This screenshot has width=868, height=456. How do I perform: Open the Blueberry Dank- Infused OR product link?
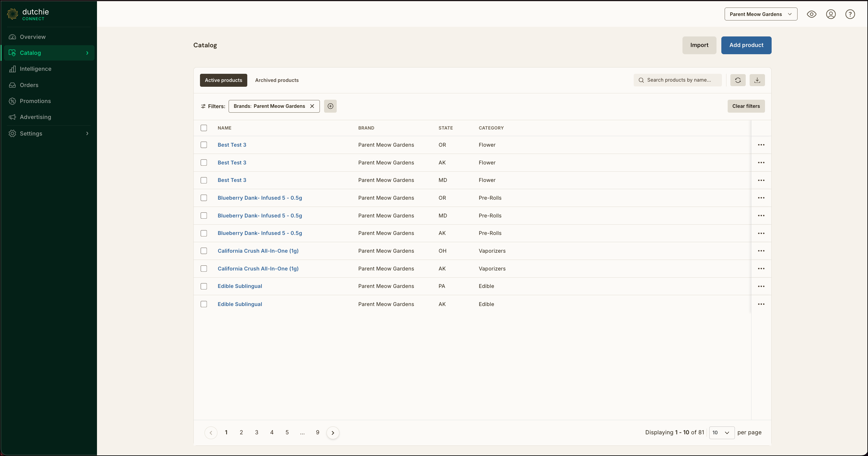(x=260, y=198)
